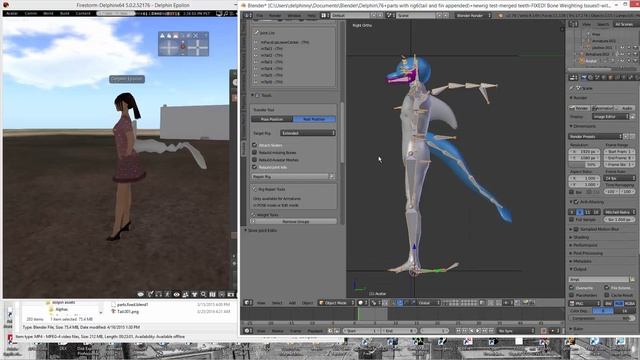Screen dimensions: 640x360
Task: Open Target Rig Extended dropdown
Action: pyautogui.click(x=308, y=133)
